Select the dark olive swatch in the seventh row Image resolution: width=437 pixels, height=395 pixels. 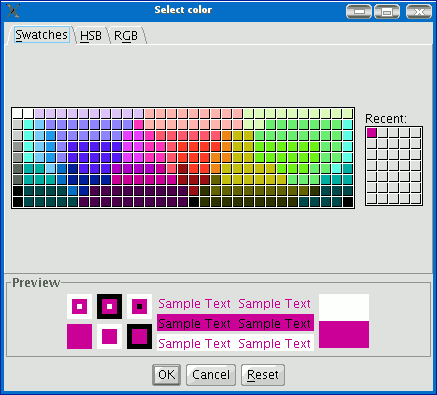[216, 180]
